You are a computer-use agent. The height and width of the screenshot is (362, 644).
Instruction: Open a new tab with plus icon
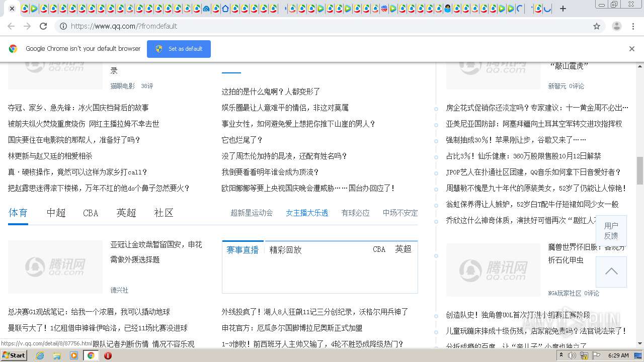pos(563,9)
